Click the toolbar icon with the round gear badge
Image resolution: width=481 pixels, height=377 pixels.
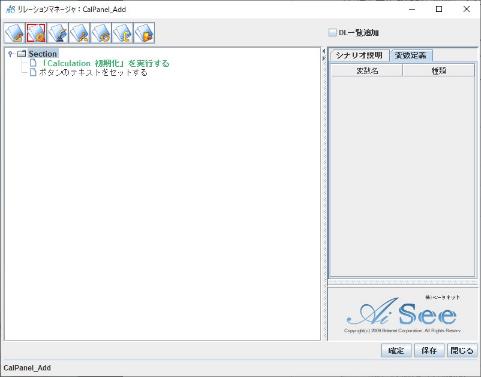coord(101,33)
